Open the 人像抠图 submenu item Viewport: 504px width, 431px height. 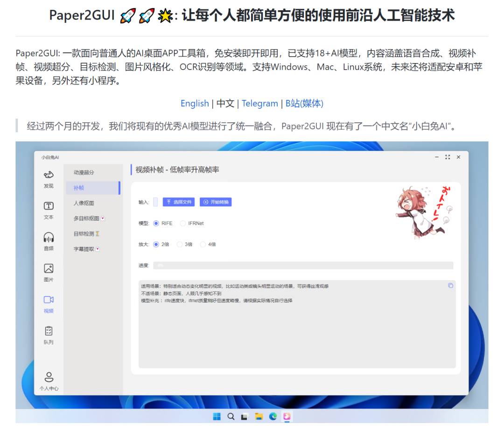pos(93,203)
